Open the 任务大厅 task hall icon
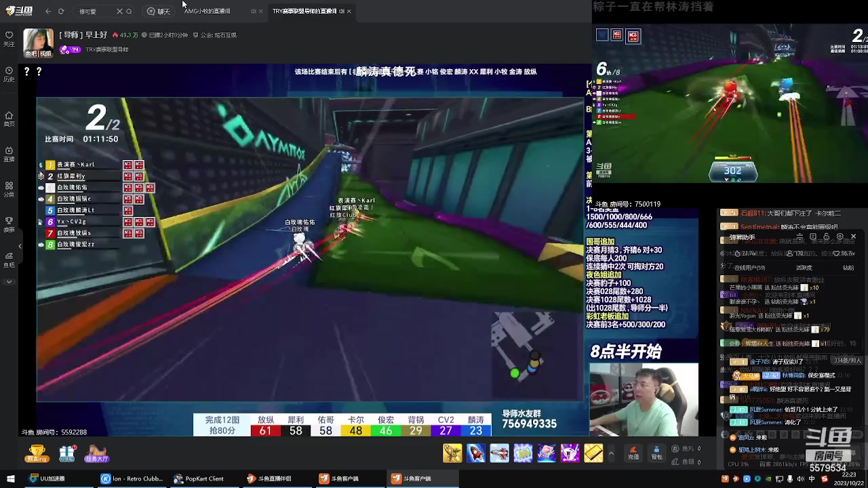This screenshot has width=868, height=488. 96,453
